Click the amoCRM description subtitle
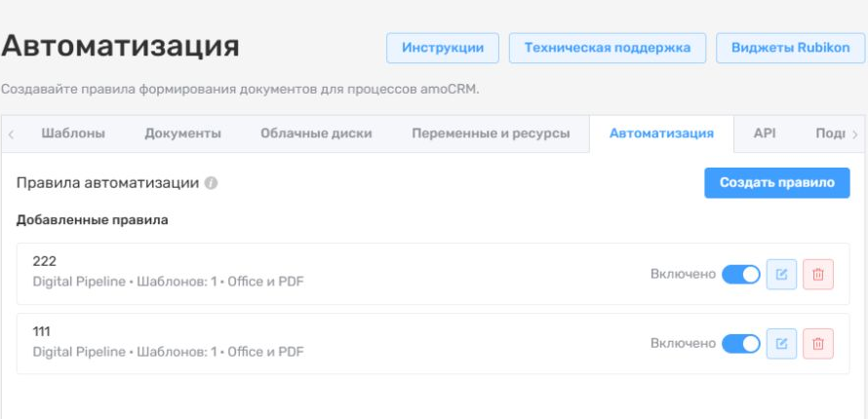 coord(240,90)
